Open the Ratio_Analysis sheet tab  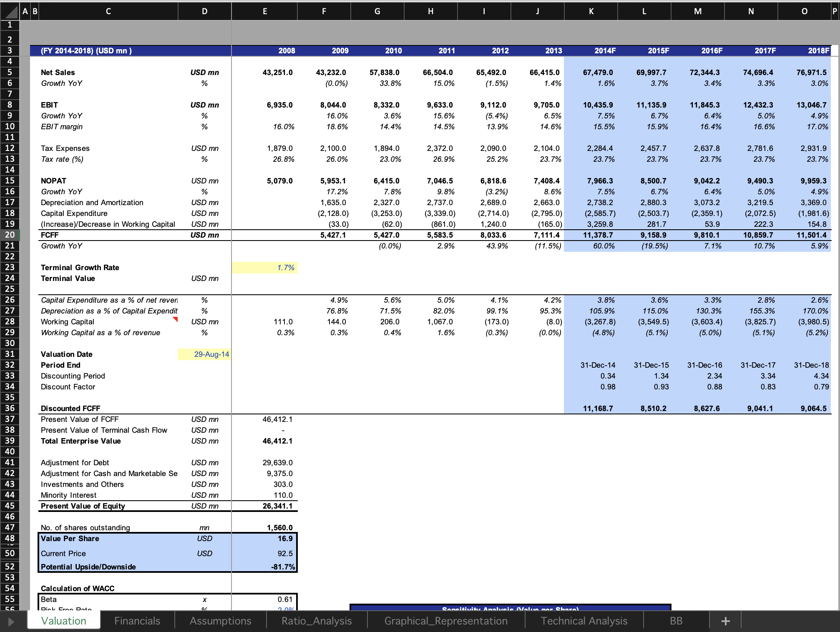pyautogui.click(x=316, y=621)
